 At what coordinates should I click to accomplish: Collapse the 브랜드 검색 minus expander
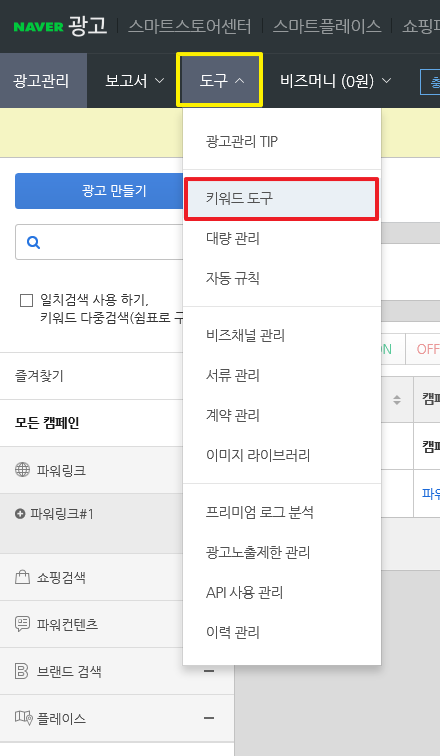[x=209, y=671]
